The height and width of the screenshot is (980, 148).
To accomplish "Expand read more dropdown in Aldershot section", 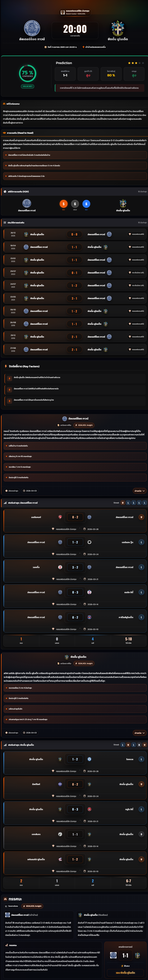I will click(139, 491).
